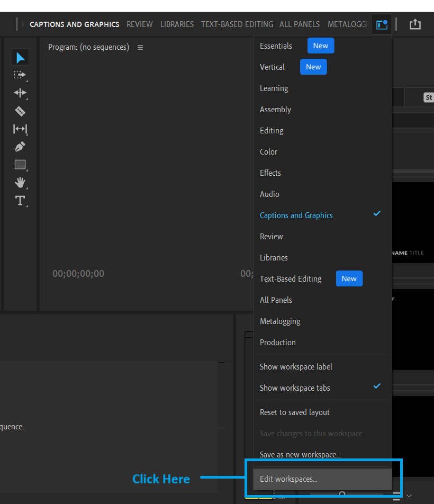This screenshot has width=434, height=504.
Task: Select Editing from the workspace menu
Action: 273,130
